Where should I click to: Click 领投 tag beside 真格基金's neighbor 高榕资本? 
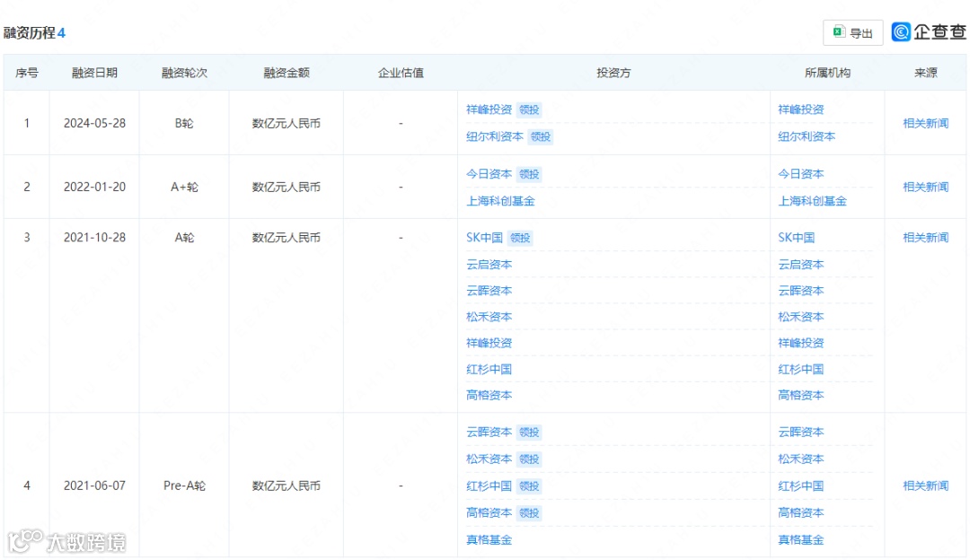point(529,512)
